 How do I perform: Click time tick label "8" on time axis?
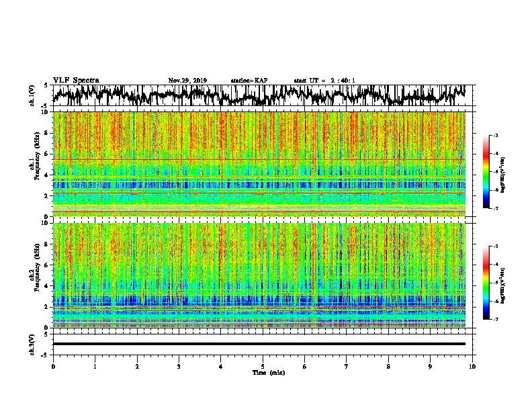[388, 367]
